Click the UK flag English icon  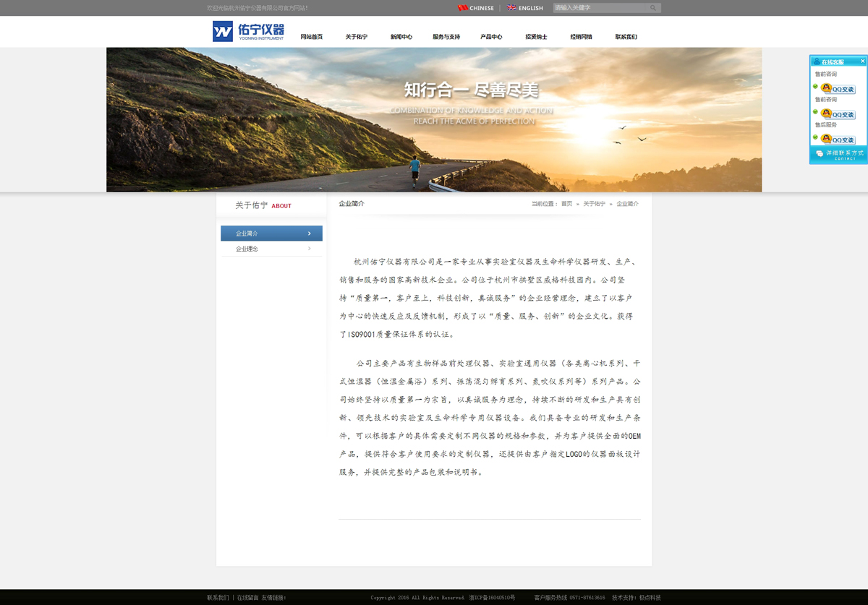(511, 8)
